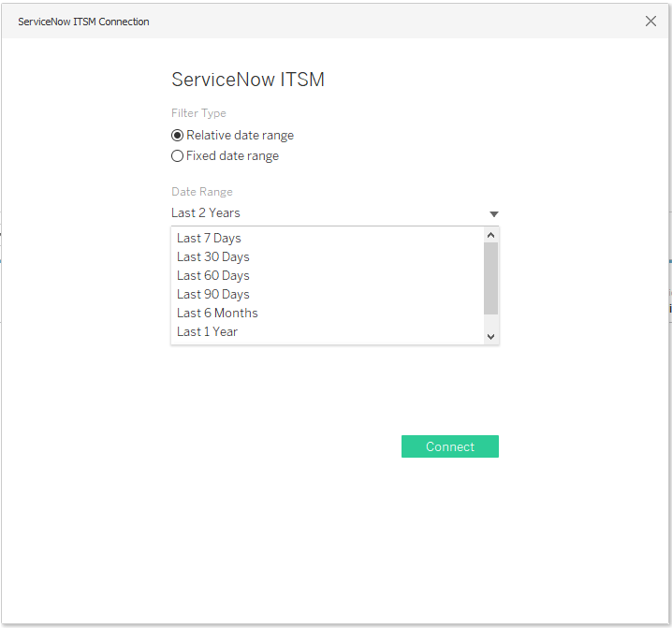Click the list scrollbar up arrow
This screenshot has height=628, width=672.
491,235
